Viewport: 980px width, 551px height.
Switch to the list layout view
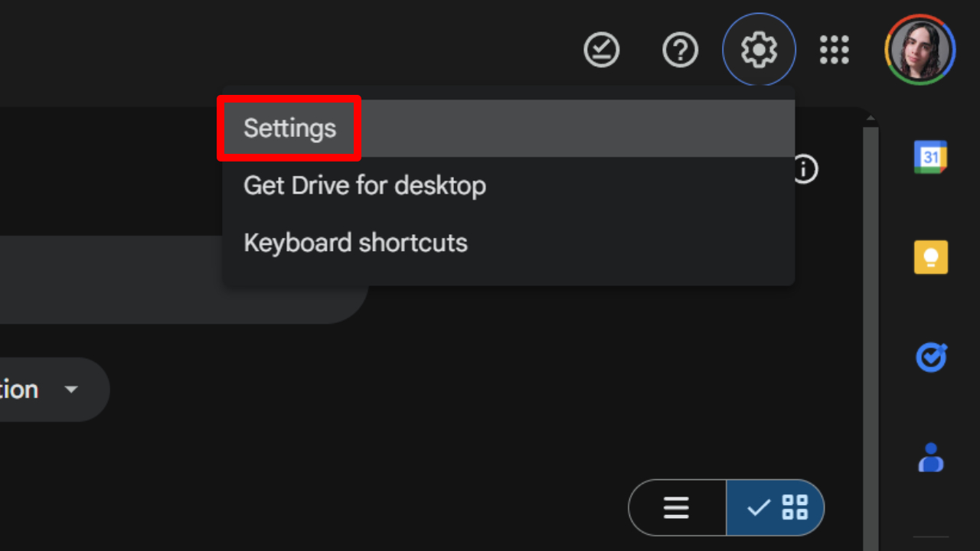677,507
